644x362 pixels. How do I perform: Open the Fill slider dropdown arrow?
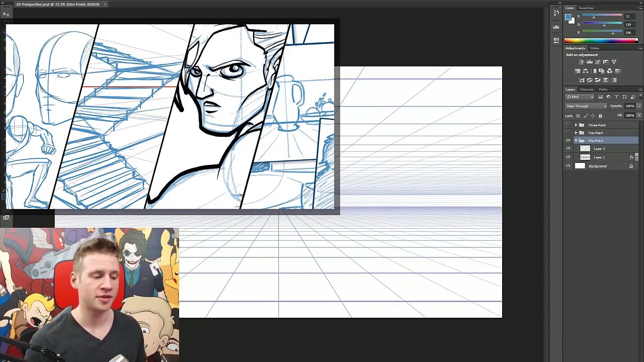[x=639, y=115]
